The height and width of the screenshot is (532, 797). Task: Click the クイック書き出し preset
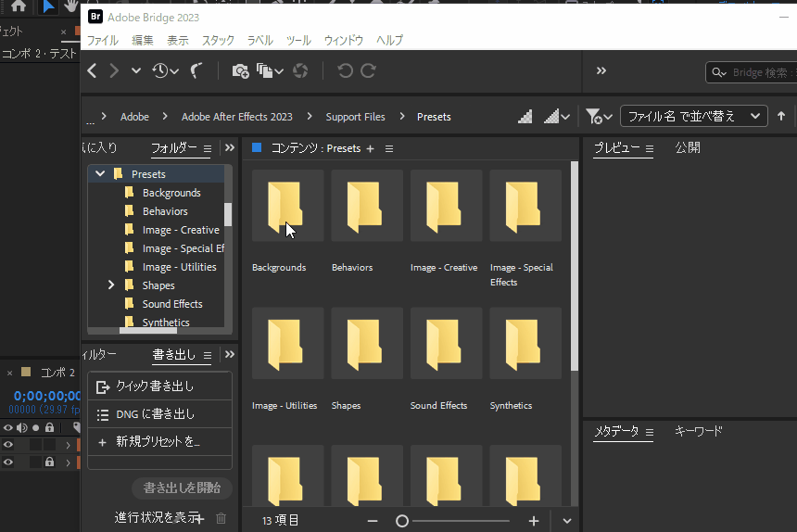coord(159,386)
